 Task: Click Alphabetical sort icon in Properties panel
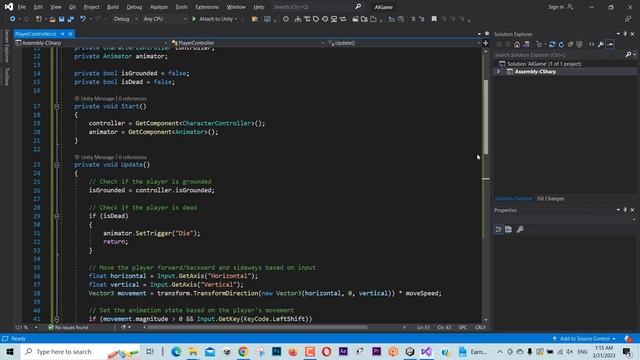(509, 229)
